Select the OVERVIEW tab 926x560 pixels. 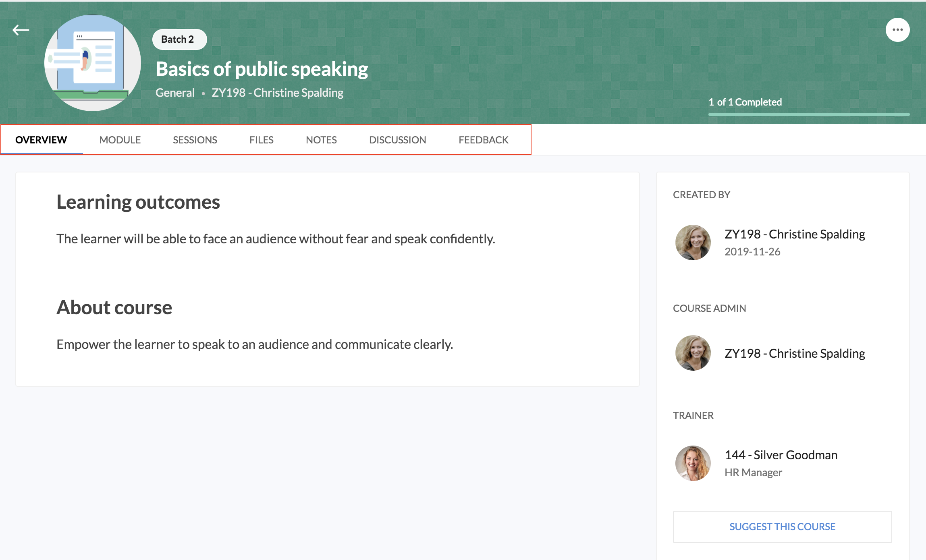pyautogui.click(x=41, y=140)
